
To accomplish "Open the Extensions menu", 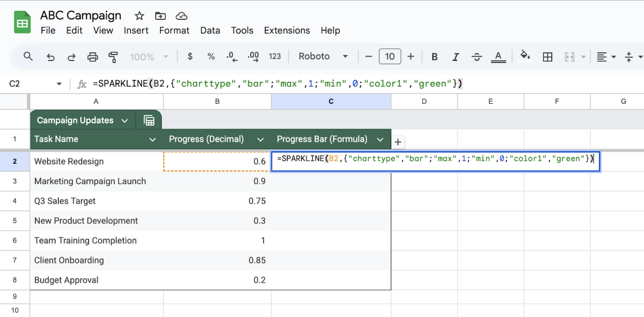I will (x=287, y=30).
